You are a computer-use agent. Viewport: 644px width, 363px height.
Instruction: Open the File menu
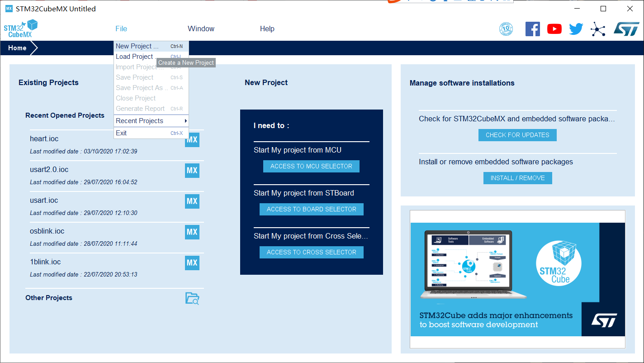click(121, 29)
